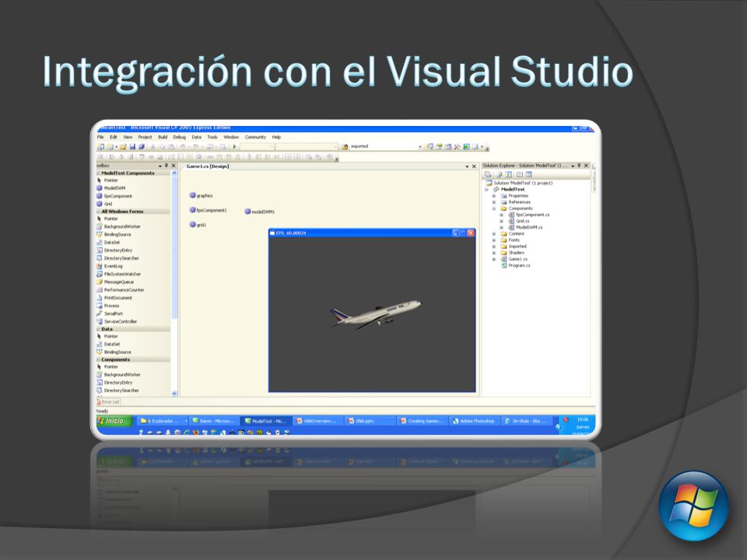Screen dimensions: 747x560
Task: Click the Toolbox scrollbar down arrow
Action: point(174,393)
